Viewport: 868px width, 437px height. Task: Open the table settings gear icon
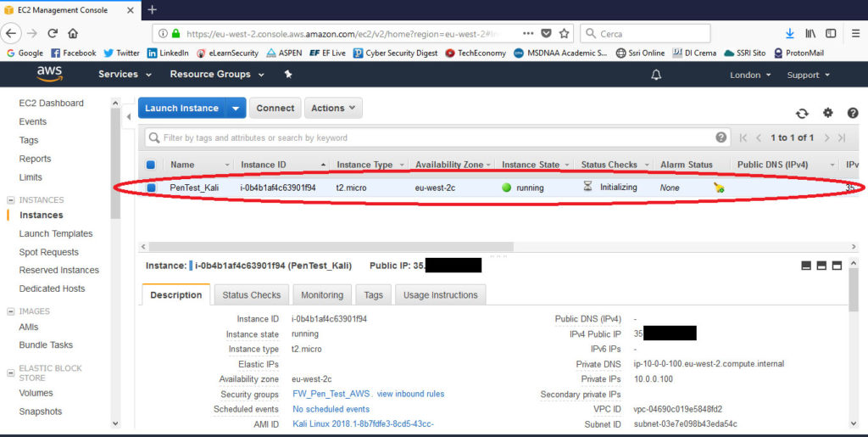pyautogui.click(x=827, y=113)
